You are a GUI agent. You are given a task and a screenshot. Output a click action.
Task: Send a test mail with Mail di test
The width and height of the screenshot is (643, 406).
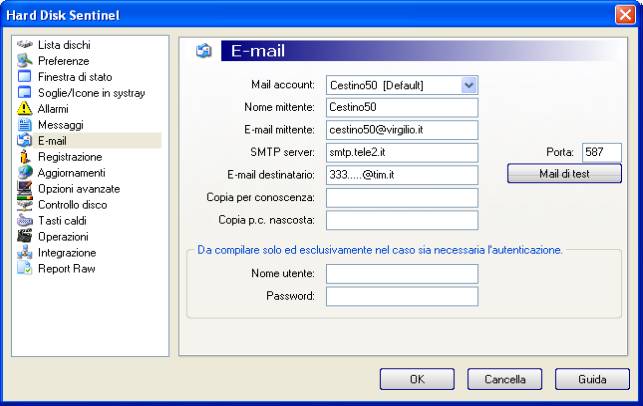(x=564, y=173)
